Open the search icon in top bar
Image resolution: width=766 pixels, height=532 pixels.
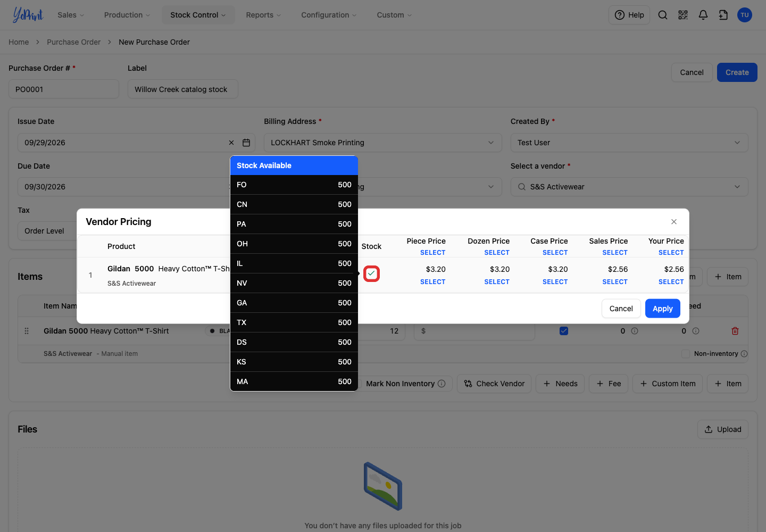tap(663, 15)
